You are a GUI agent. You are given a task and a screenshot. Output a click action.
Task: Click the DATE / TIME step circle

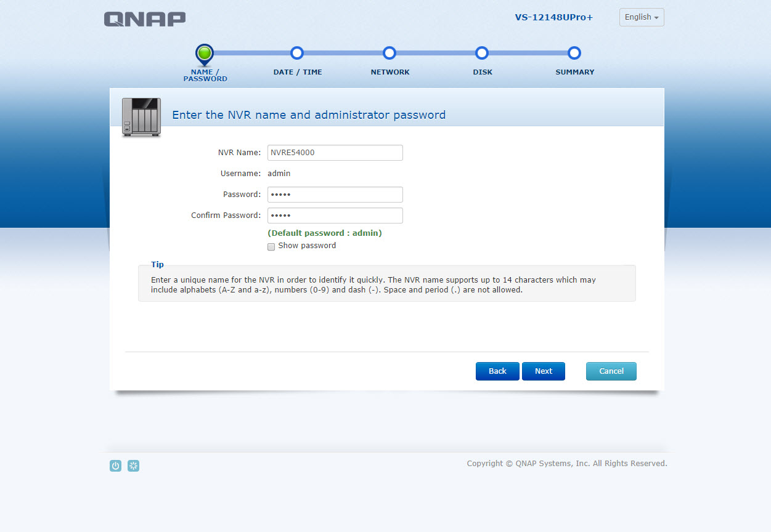tap(297, 53)
